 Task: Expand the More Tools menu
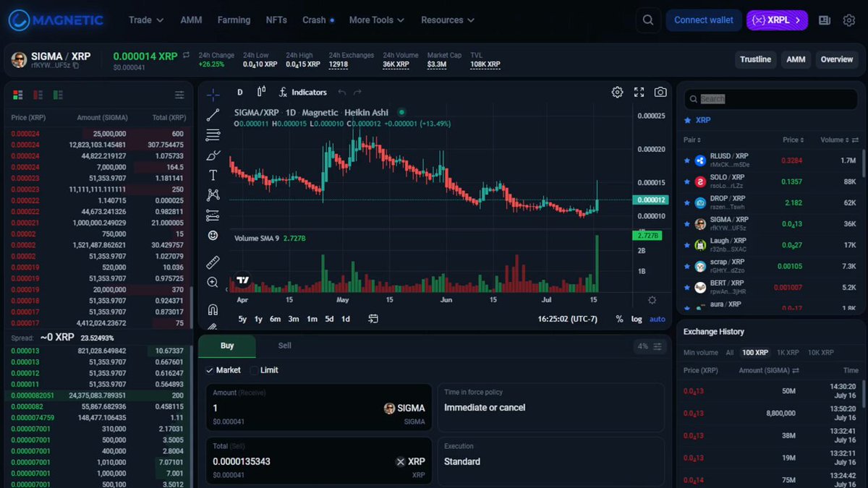coord(377,20)
